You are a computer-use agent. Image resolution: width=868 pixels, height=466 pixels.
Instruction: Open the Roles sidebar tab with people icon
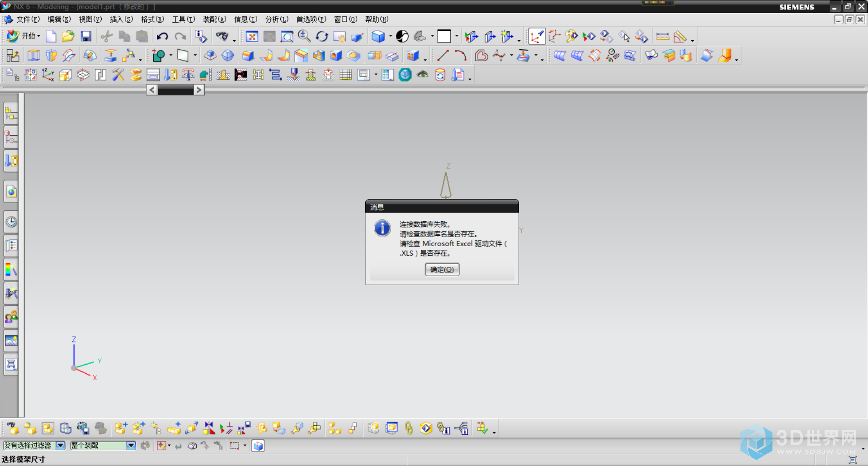tap(11, 317)
